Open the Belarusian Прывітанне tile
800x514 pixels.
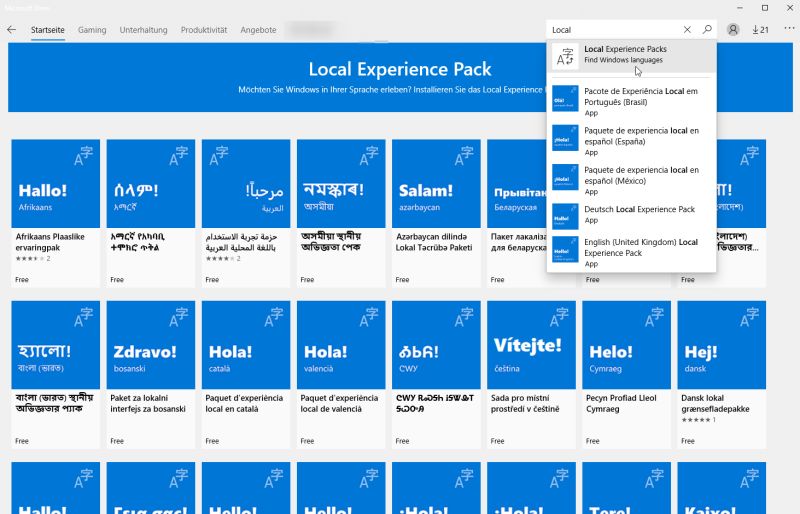point(516,184)
